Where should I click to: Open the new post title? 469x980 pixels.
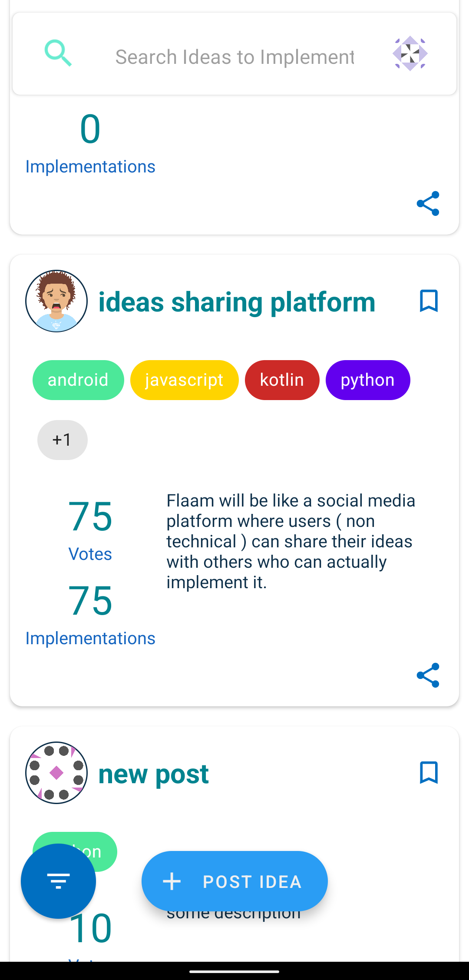click(154, 774)
